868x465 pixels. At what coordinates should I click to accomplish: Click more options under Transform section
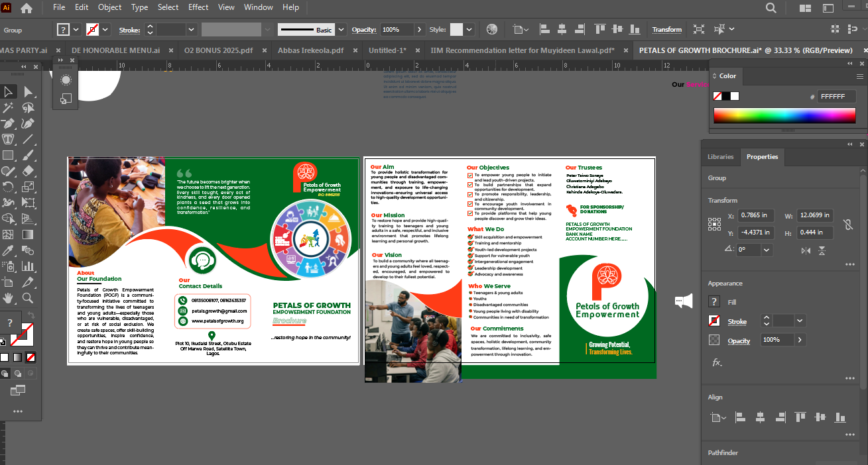coord(850,264)
